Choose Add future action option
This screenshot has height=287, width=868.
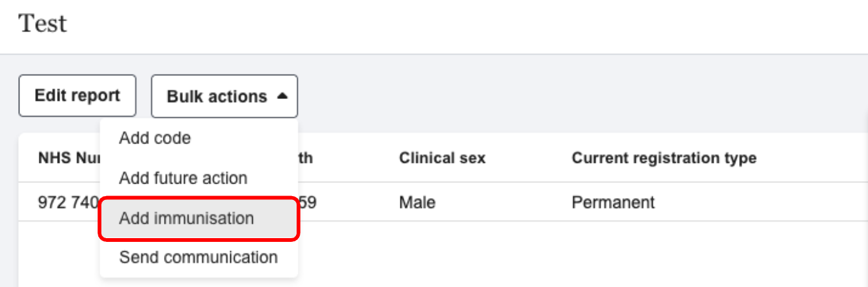click(x=183, y=178)
